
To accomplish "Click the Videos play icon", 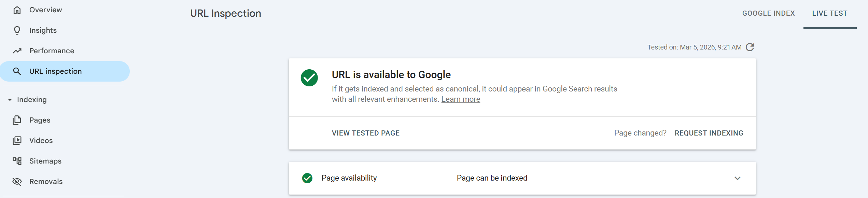I will [17, 141].
